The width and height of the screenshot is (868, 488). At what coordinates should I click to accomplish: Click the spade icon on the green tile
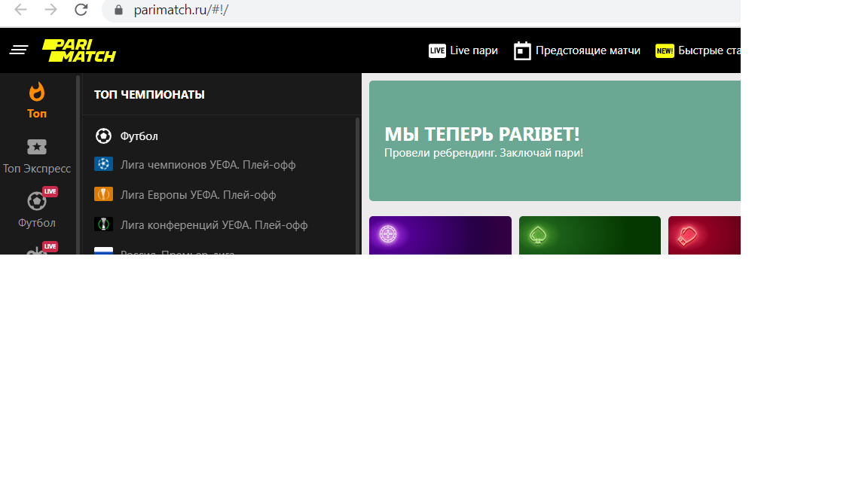tap(537, 235)
